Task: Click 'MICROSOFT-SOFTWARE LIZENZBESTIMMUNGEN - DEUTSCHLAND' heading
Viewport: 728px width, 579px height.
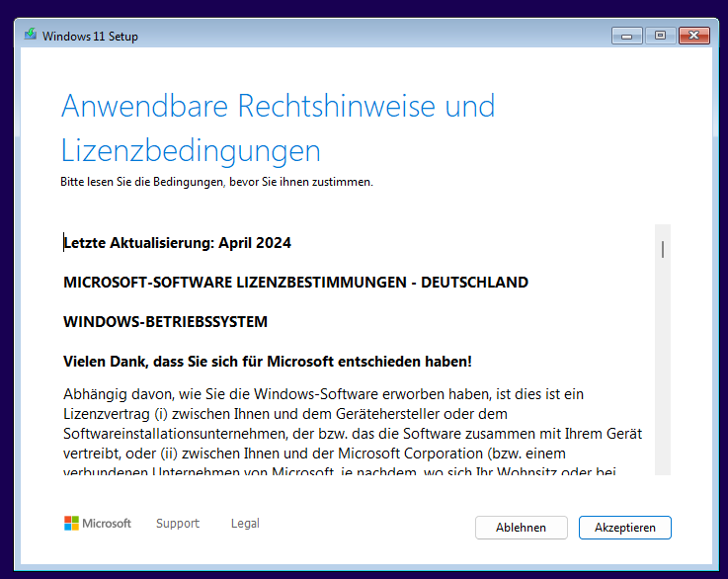Action: (x=295, y=283)
